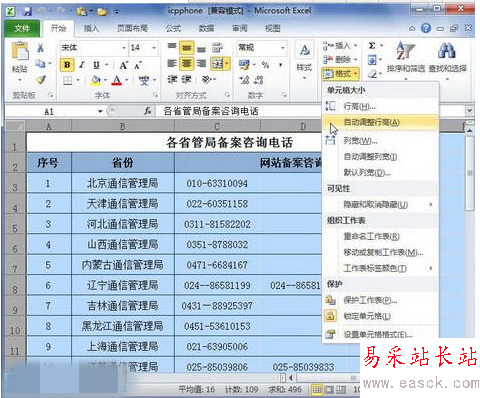Click the Cut scissors icon
Screen dimensions: 480x398
pyautogui.click(x=40, y=48)
